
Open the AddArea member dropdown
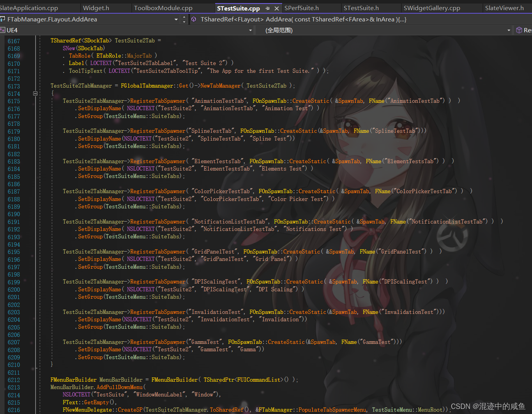point(361,19)
